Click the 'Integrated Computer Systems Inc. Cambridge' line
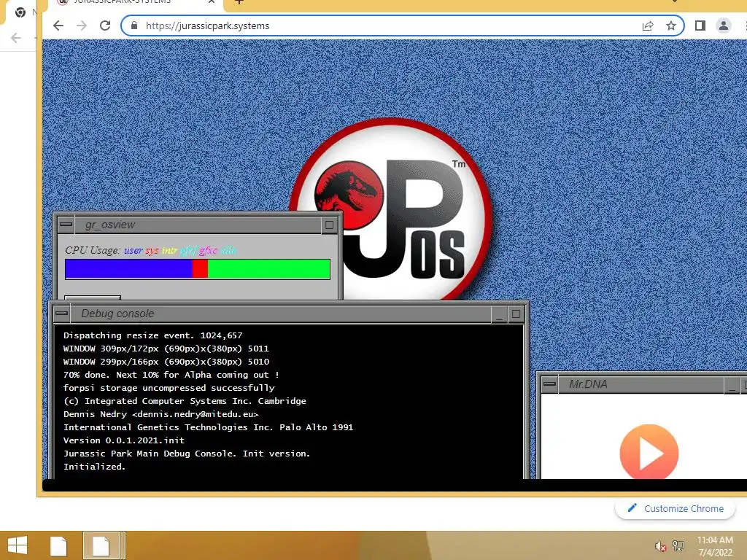 [x=185, y=401]
